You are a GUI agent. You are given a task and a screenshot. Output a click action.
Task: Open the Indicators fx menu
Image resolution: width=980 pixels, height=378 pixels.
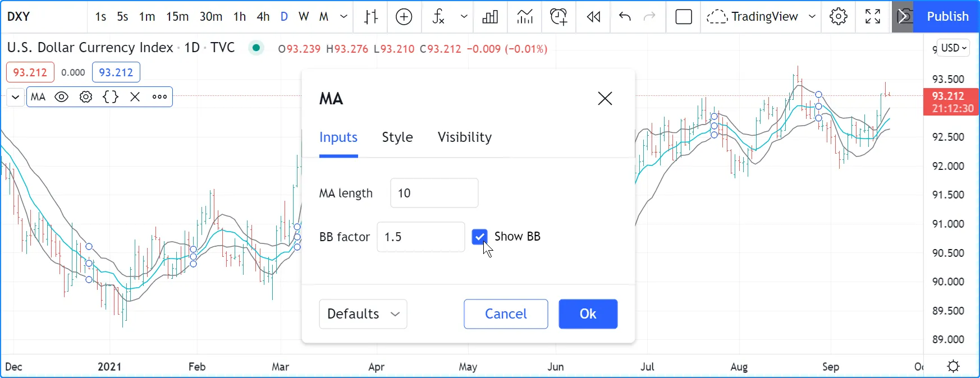[439, 17]
